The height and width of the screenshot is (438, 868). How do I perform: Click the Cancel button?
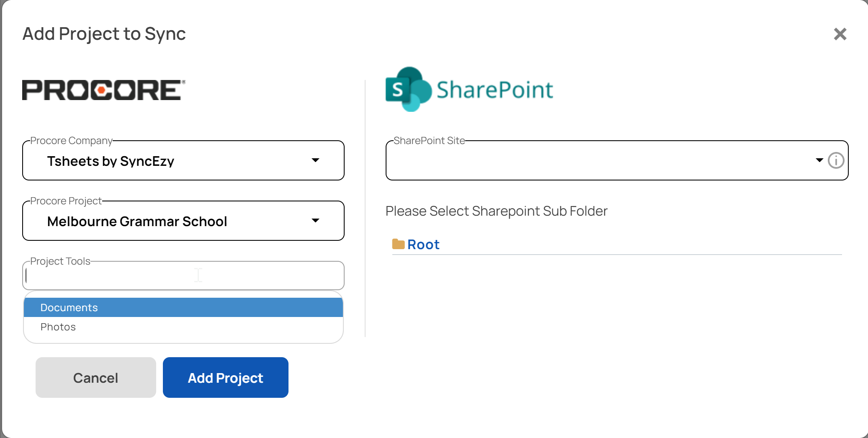click(x=95, y=377)
